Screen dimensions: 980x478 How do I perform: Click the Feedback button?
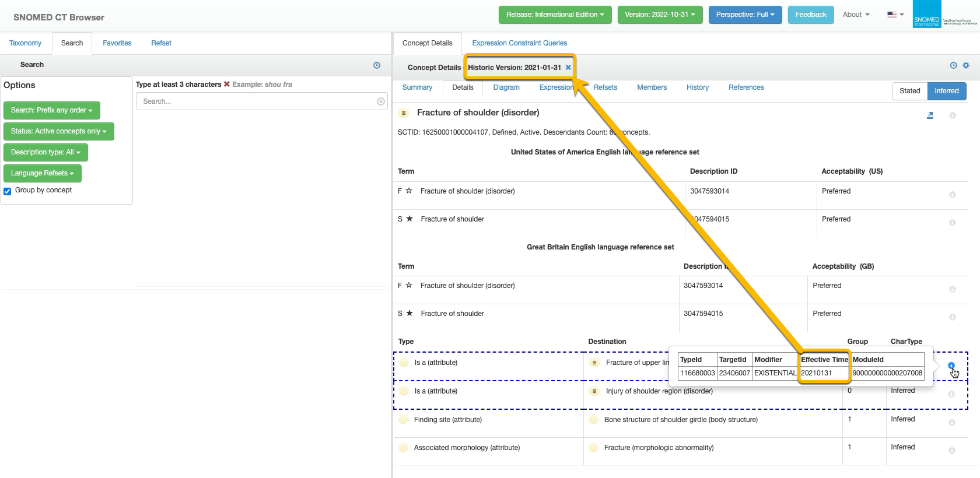coord(811,15)
